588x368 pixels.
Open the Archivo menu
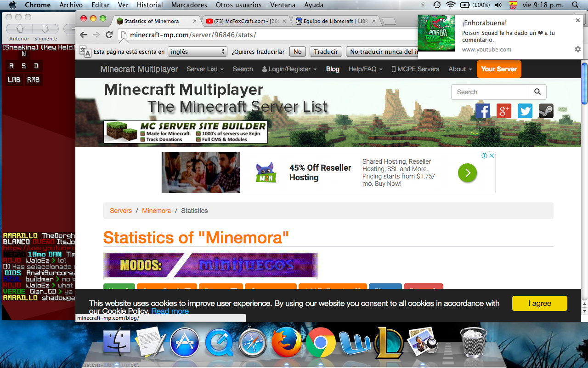click(x=71, y=5)
